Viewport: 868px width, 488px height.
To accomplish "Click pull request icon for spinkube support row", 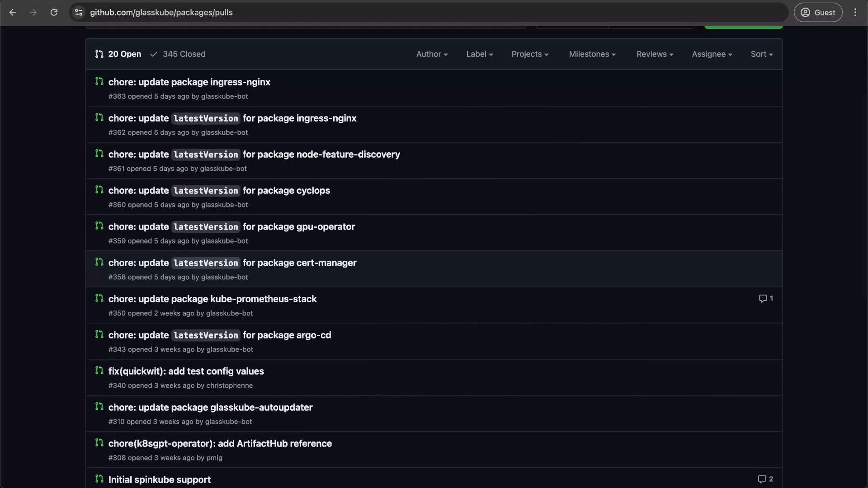I will (x=99, y=479).
